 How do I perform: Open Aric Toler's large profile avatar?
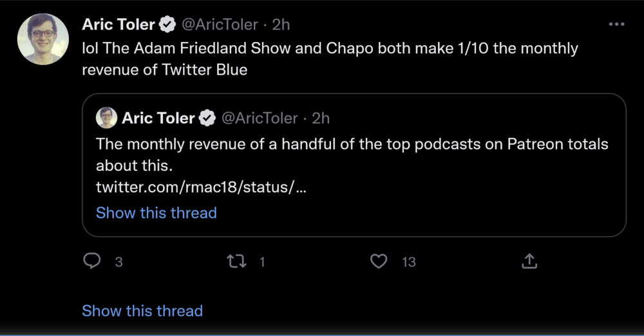[x=43, y=39]
